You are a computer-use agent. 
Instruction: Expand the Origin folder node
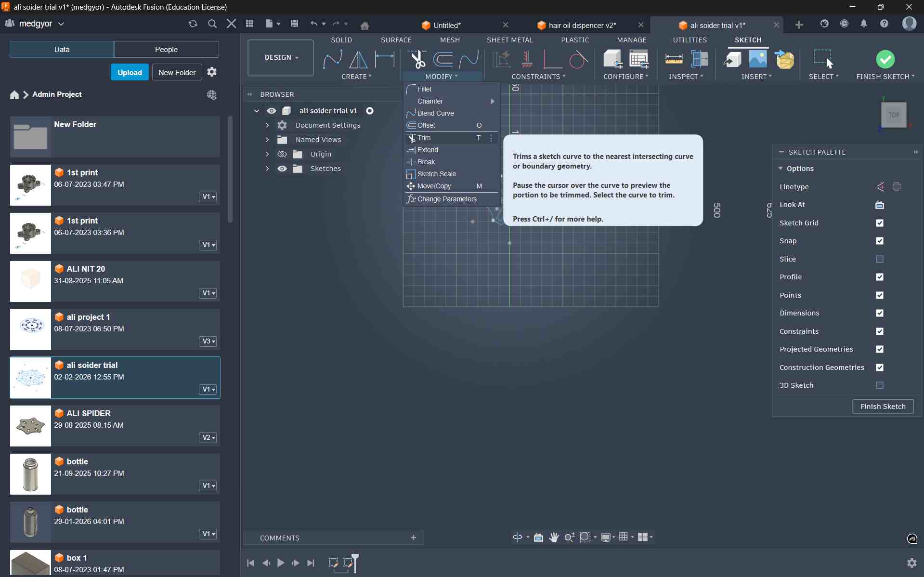(x=267, y=154)
